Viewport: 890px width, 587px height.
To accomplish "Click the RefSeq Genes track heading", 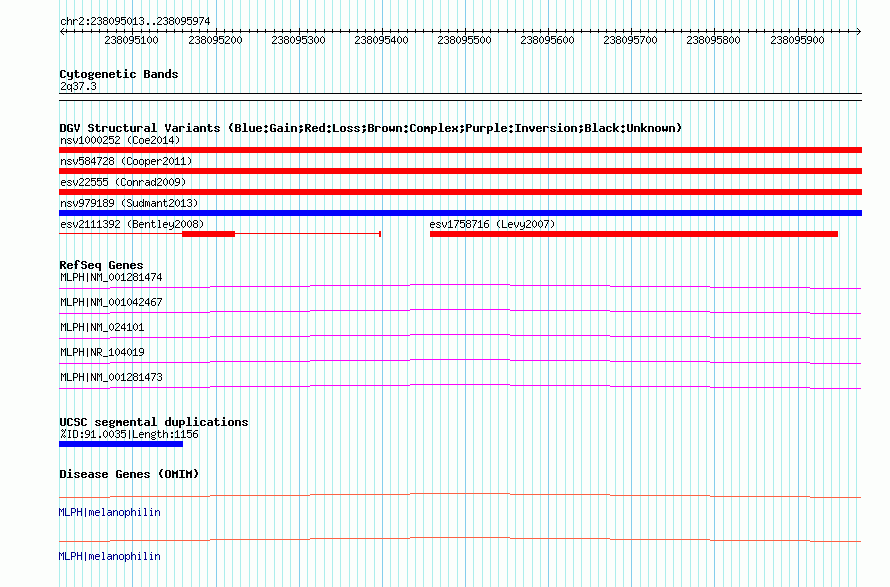I will pos(101,265).
